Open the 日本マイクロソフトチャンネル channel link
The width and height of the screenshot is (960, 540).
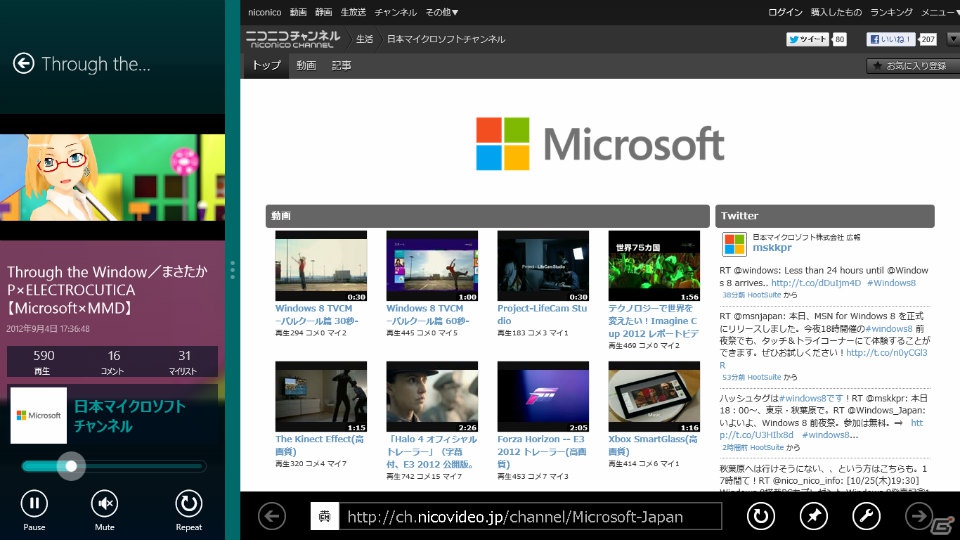(130, 416)
